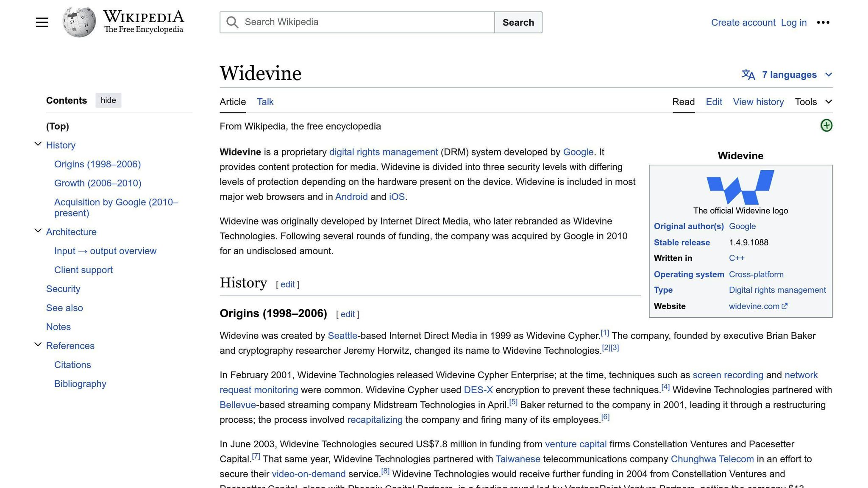Open the View history tab
Screen dimensions: 868x488
pyautogui.click(x=758, y=102)
